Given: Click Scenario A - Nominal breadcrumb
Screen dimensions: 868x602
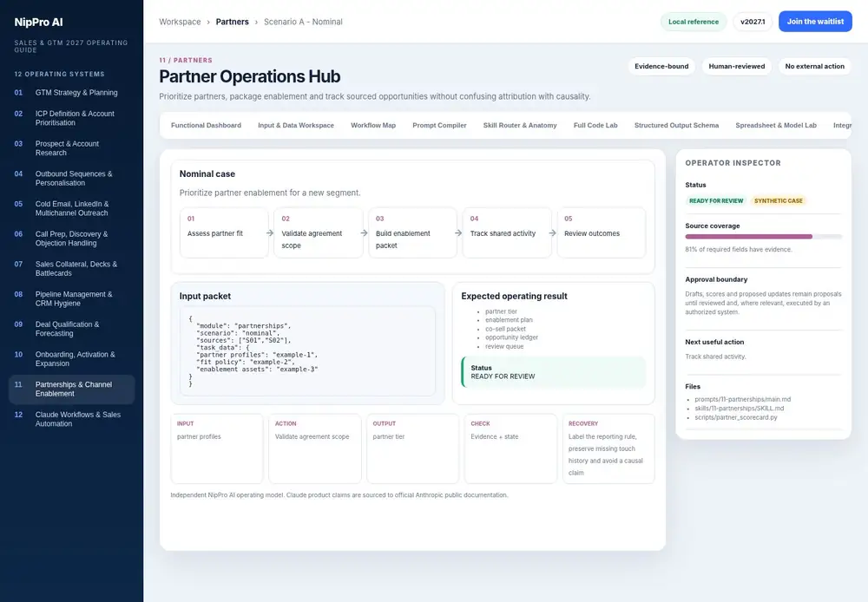Looking at the screenshot, I should click(x=303, y=22).
